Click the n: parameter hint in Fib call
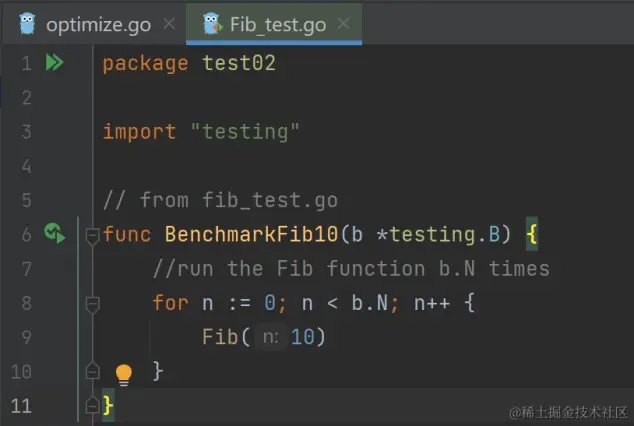The height and width of the screenshot is (426, 634). tap(270, 337)
